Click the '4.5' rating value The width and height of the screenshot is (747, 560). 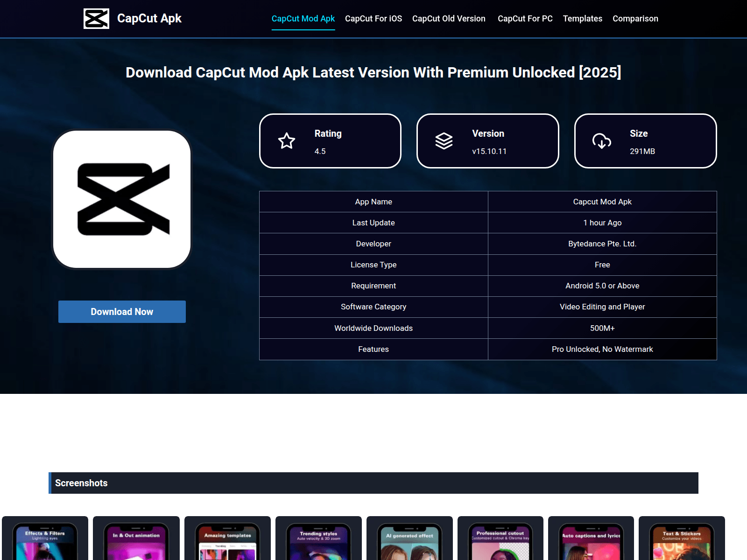320,151
